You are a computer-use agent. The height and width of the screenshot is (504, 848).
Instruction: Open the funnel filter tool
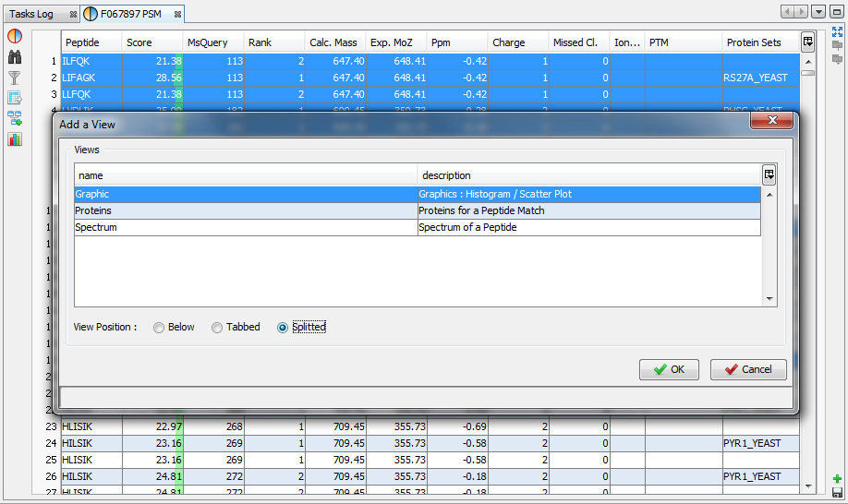[15, 78]
